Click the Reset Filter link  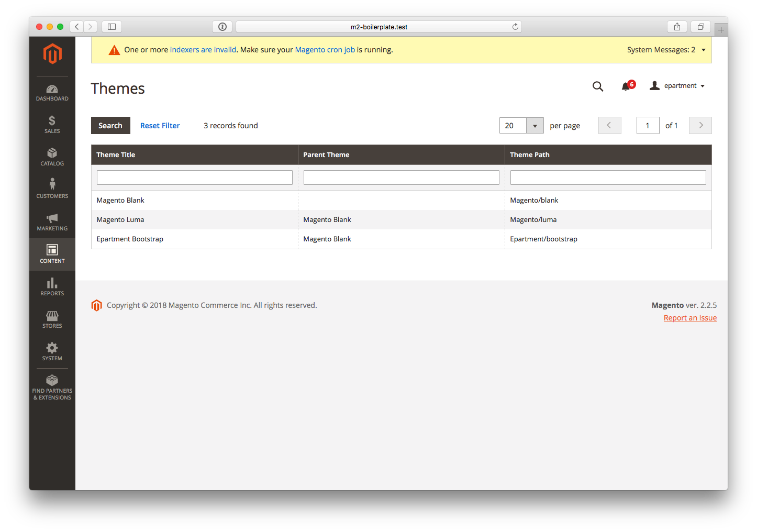(160, 126)
